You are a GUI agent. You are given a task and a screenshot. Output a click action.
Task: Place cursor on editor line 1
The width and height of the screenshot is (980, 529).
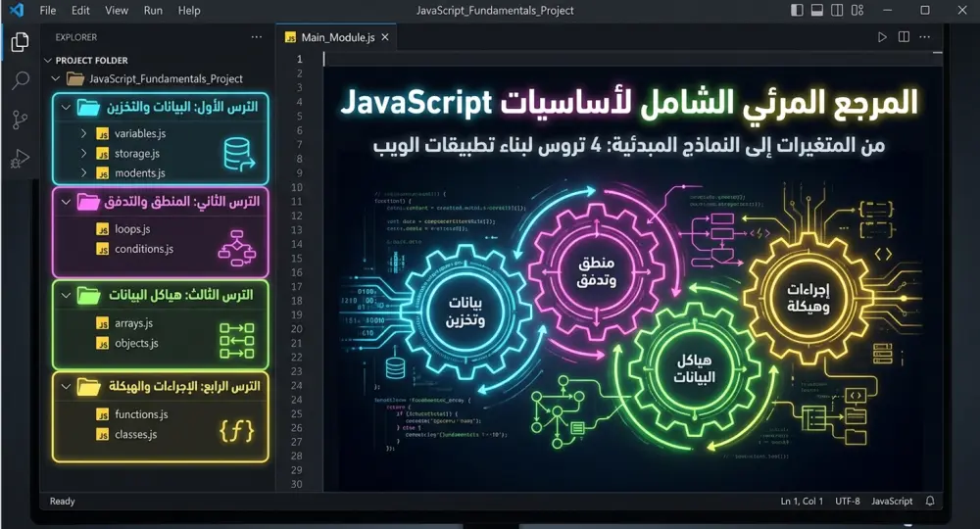pos(631,59)
